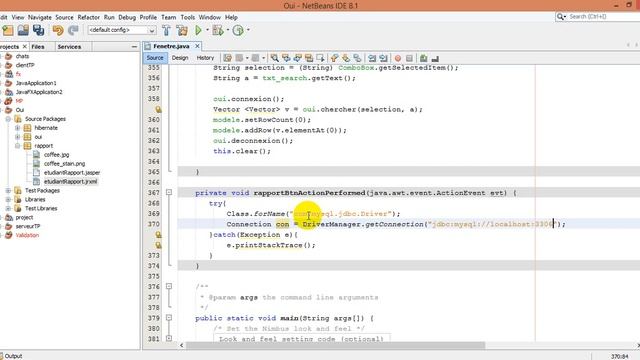Select the Source view button

coord(155,58)
